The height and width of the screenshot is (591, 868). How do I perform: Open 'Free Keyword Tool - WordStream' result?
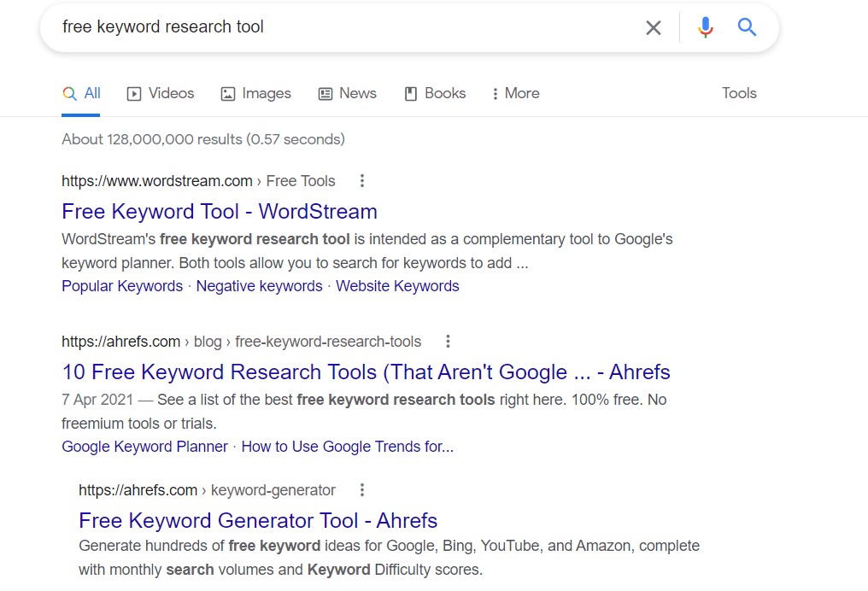pos(220,212)
